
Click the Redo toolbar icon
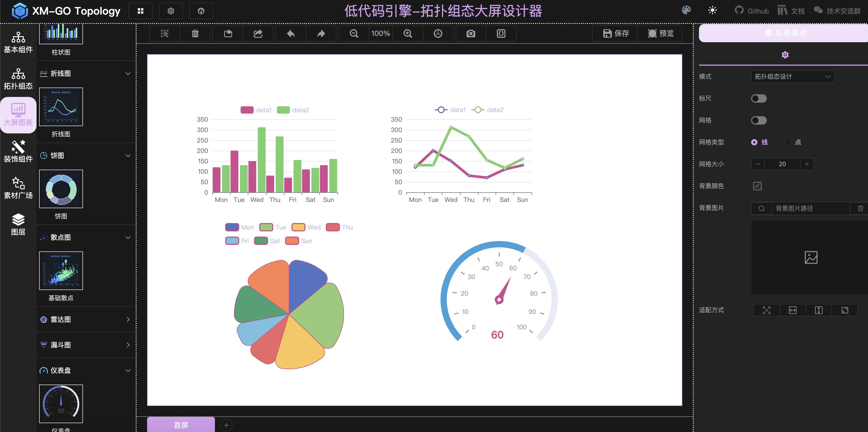click(x=321, y=33)
